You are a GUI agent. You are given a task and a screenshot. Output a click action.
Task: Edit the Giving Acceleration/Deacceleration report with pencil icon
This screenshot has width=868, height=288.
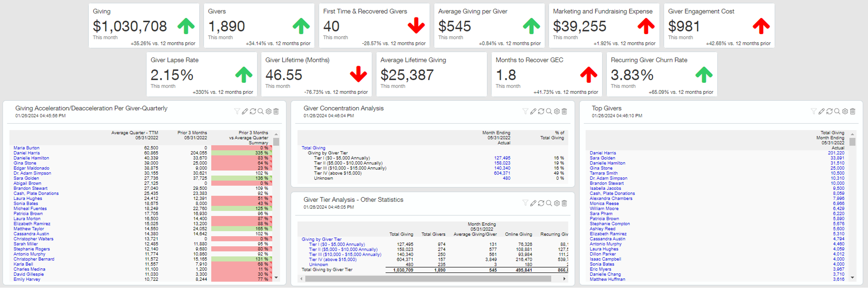(245, 111)
